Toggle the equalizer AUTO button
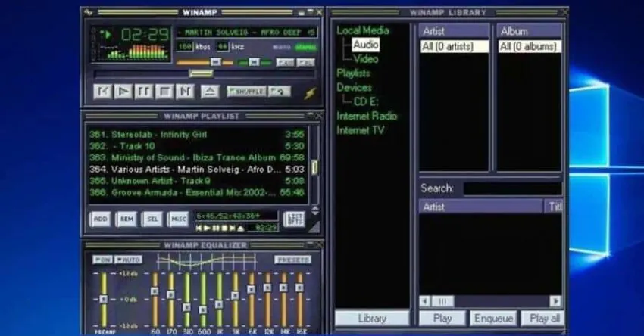Screen dimensions: 644x336 [x=128, y=260]
